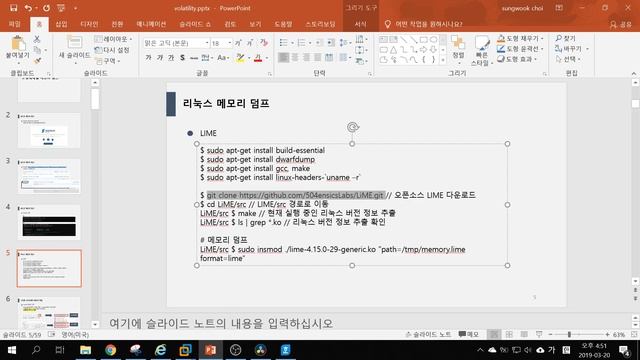640x360 pixels.
Task: Click the clear formatting eraser icon
Action: click(264, 43)
